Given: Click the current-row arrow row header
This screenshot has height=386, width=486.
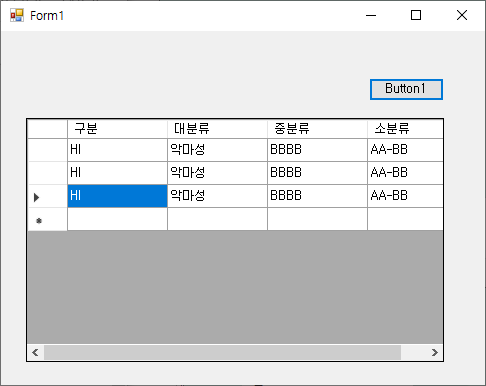Looking at the screenshot, I should tap(47, 196).
